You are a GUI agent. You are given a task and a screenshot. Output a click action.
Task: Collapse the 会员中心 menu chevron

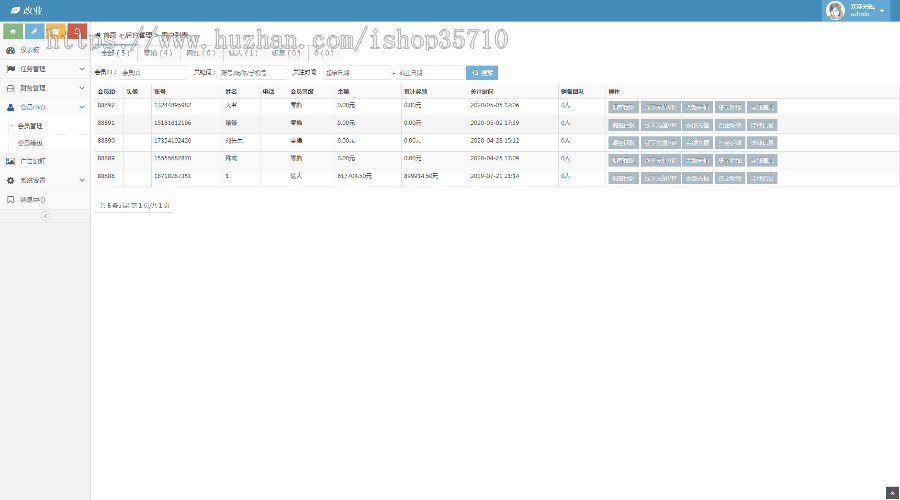(x=82, y=107)
